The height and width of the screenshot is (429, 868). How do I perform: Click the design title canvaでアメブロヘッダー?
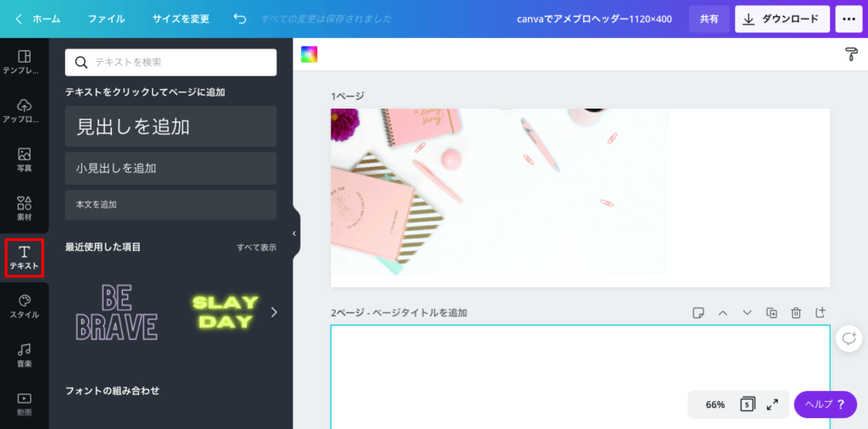(x=594, y=19)
